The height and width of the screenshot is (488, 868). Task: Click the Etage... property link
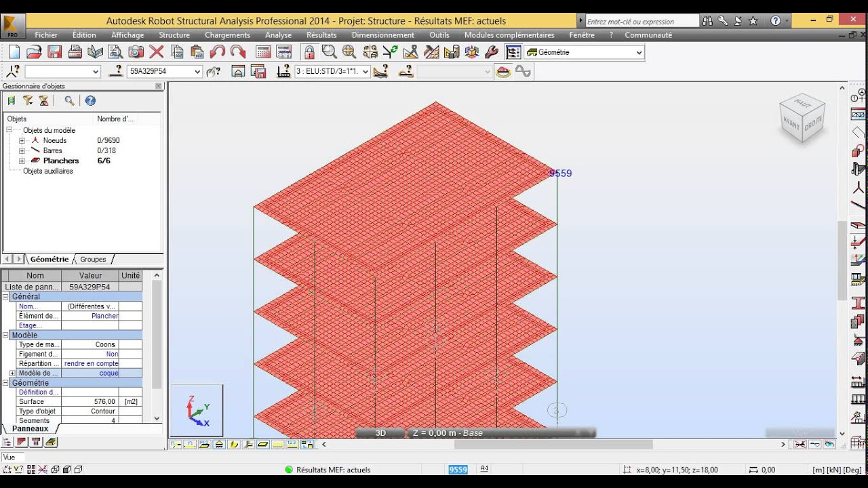pos(31,325)
